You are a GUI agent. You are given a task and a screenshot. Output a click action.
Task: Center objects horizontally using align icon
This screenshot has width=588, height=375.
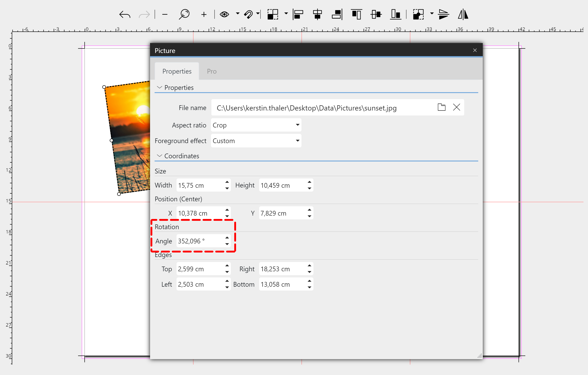317,14
